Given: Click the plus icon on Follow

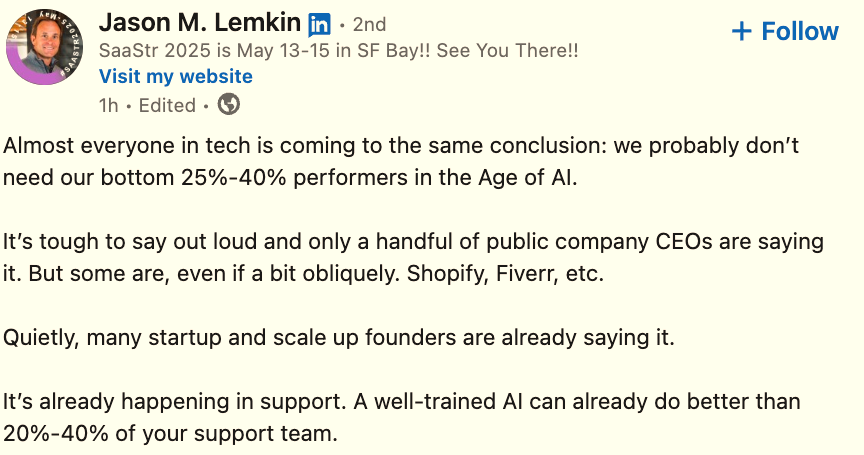Looking at the screenshot, I should pos(741,31).
